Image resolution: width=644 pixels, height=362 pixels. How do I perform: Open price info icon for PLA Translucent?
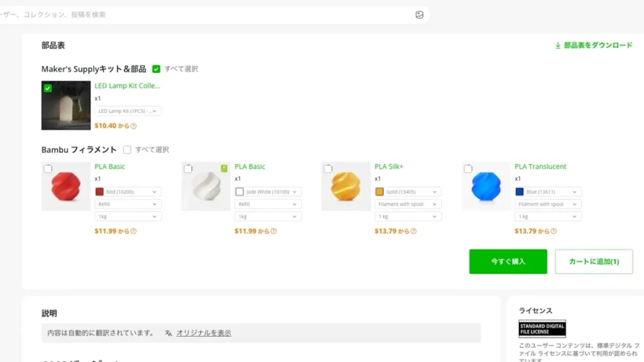point(553,231)
